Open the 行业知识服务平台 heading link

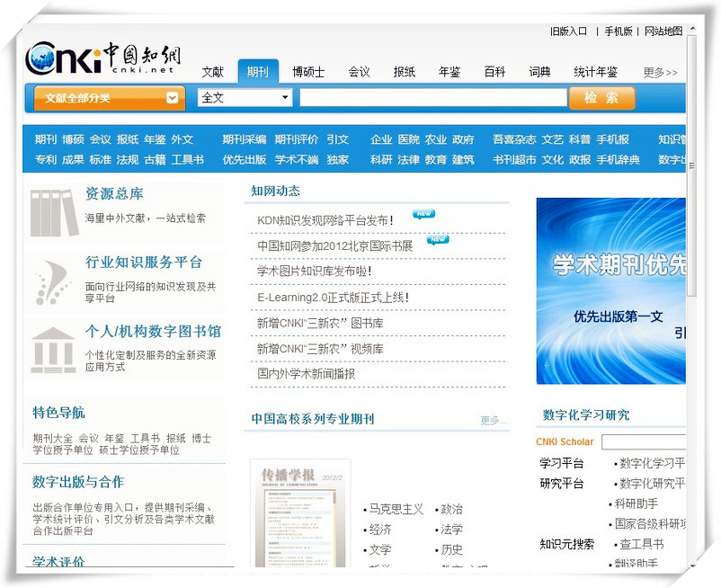pyautogui.click(x=144, y=262)
